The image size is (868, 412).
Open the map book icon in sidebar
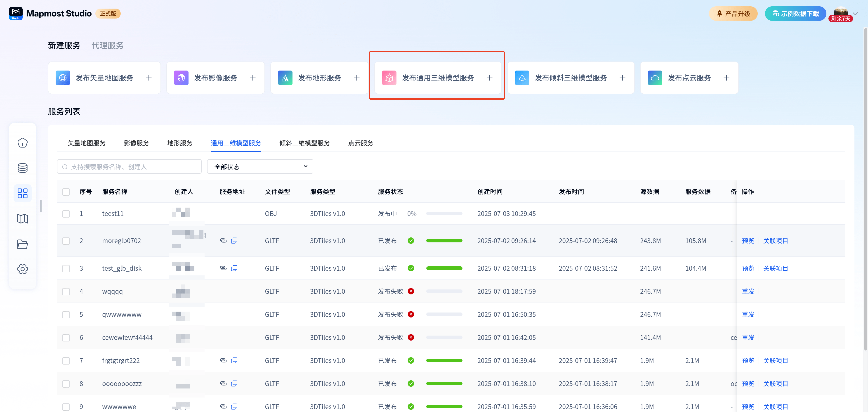tap(23, 218)
